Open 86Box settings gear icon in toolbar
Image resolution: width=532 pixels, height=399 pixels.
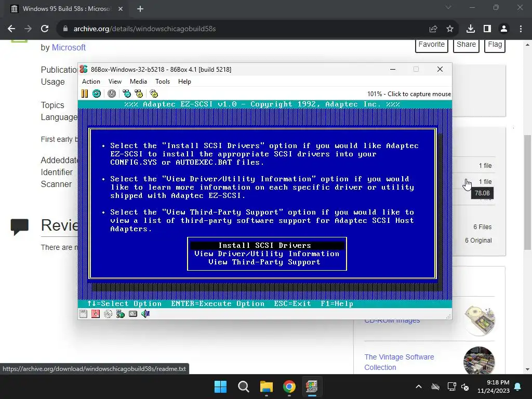154,94
